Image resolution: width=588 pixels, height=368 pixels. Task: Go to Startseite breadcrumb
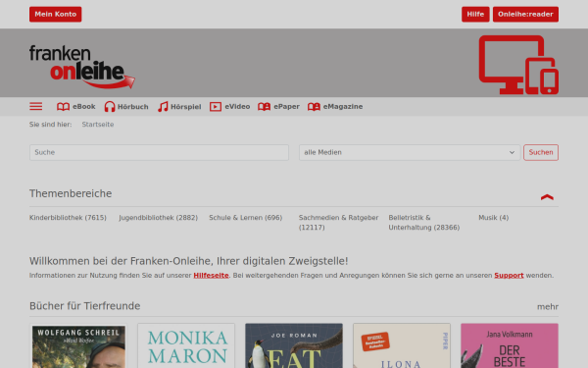pos(98,125)
